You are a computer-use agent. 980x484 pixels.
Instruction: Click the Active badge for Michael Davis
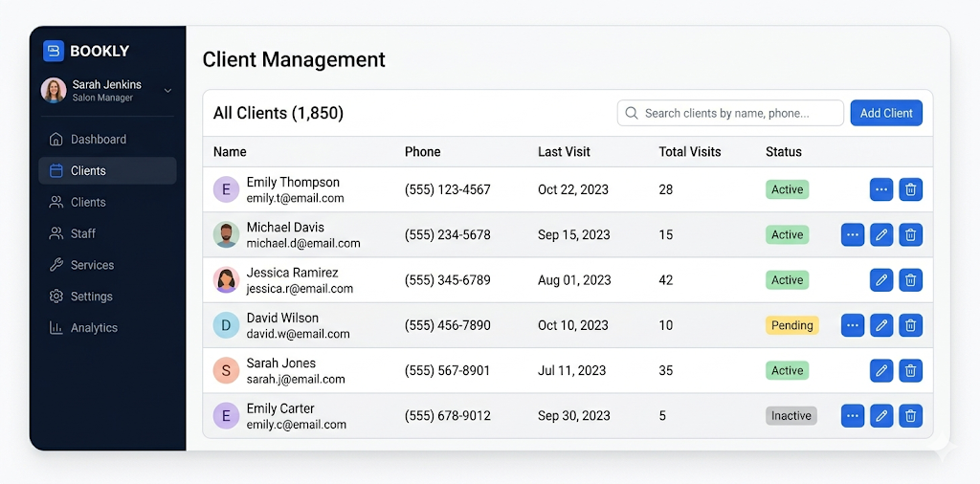[x=787, y=234]
